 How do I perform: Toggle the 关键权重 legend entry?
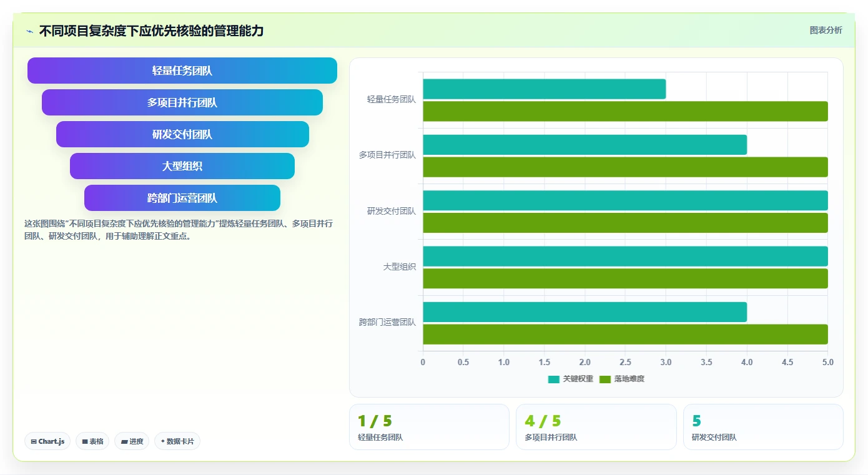click(x=571, y=379)
